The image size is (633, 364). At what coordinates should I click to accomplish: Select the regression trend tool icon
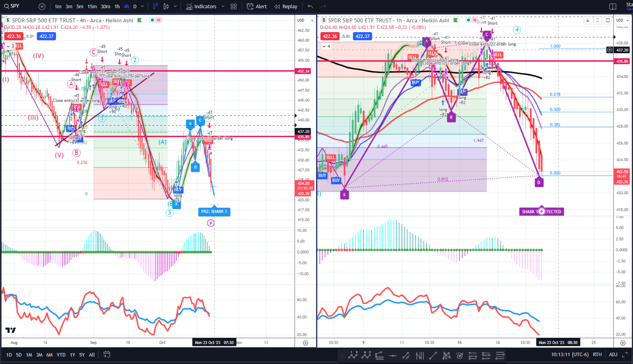click(x=379, y=355)
